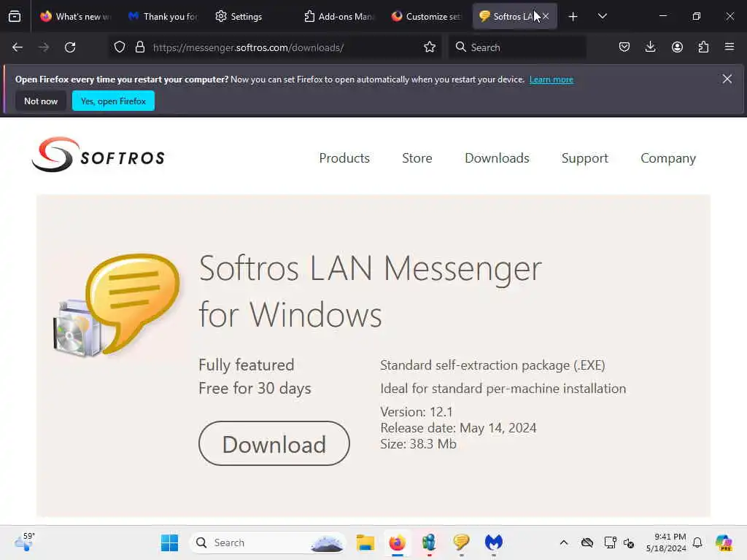This screenshot has width=747, height=560.
Task: Open Windows Start menu
Action: [169, 542]
